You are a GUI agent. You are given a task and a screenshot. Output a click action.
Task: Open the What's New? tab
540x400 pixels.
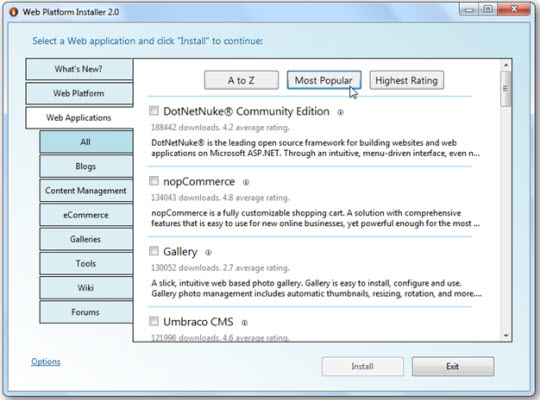79,69
